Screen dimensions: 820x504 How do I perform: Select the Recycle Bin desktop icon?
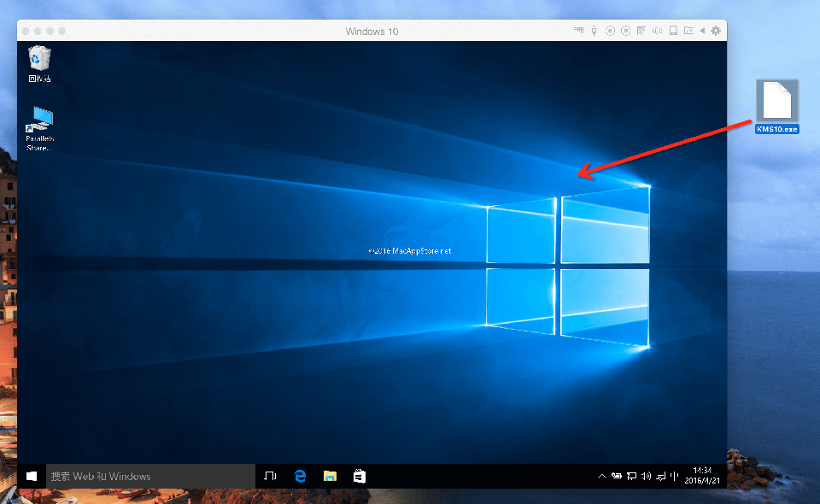coord(39,64)
